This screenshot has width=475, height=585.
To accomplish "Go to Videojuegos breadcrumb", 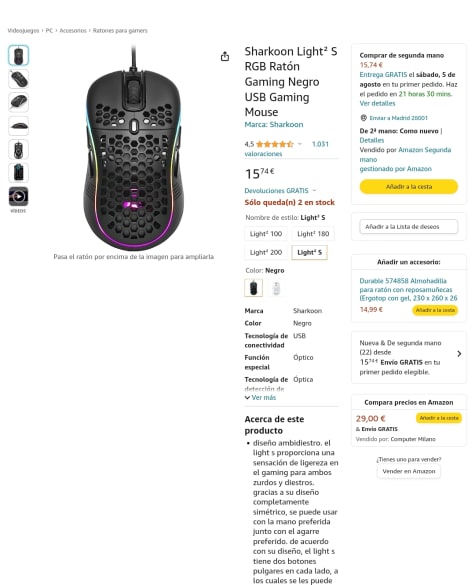I will click(23, 31).
